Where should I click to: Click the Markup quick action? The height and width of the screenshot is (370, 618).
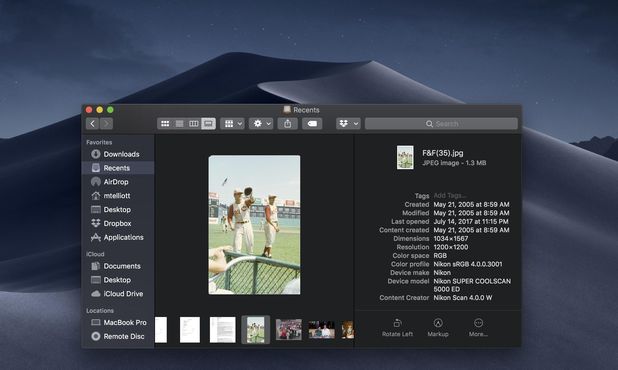tap(438, 328)
